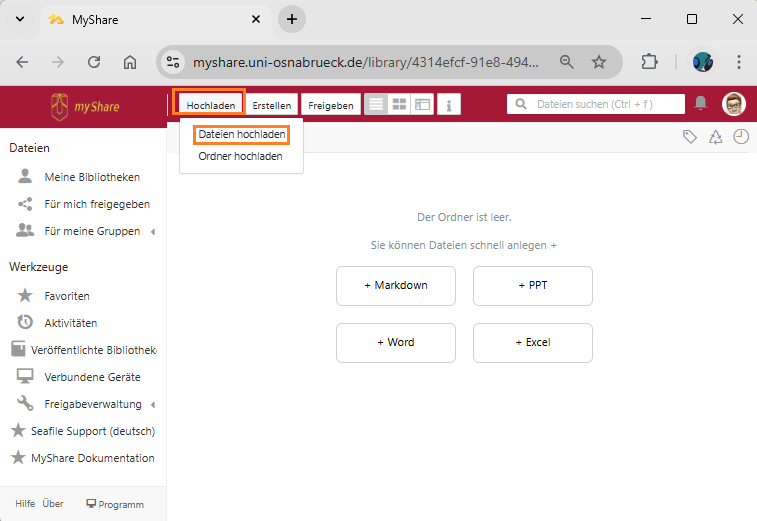The image size is (757, 521).
Task: Open the notifications bell
Action: 701,103
